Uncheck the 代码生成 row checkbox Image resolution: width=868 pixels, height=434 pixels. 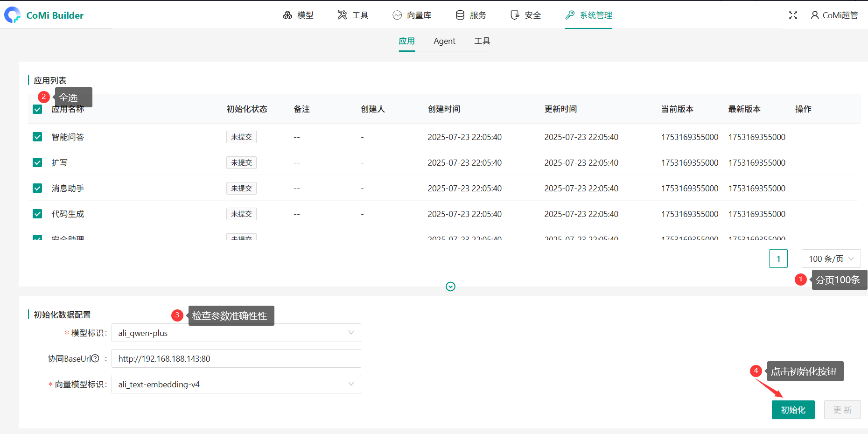pos(37,214)
